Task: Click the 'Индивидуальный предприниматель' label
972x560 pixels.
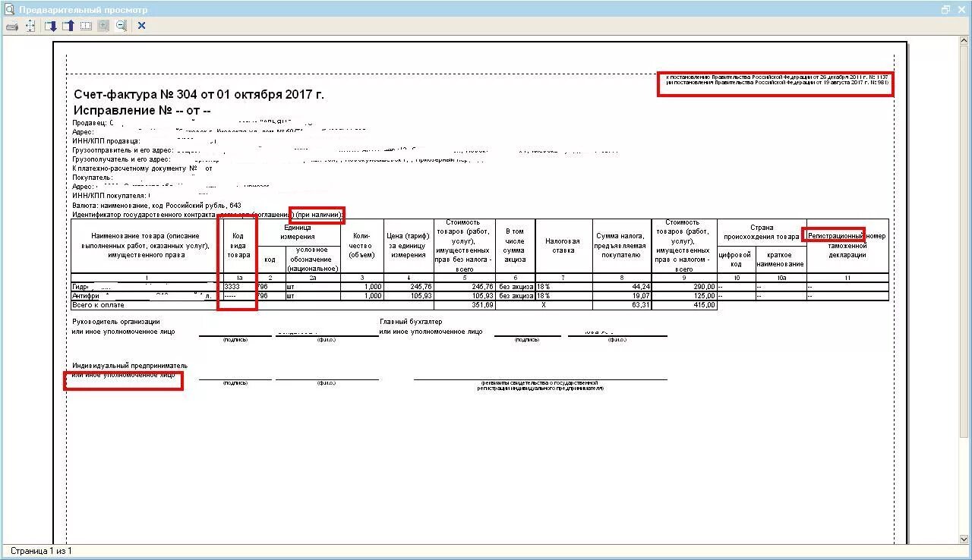Action: [x=130, y=366]
